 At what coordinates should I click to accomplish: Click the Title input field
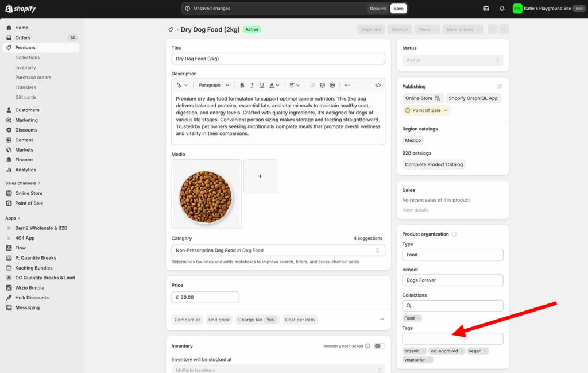pyautogui.click(x=278, y=59)
